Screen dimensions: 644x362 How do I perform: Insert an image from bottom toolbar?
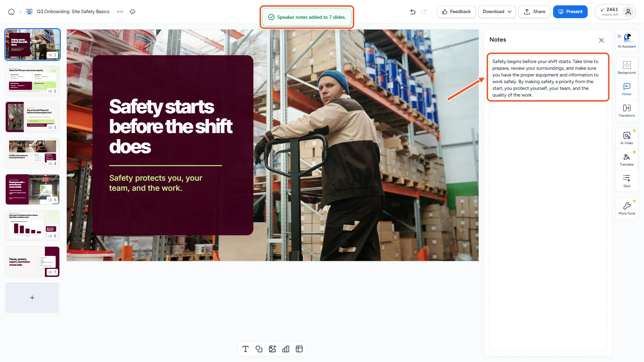272,349
